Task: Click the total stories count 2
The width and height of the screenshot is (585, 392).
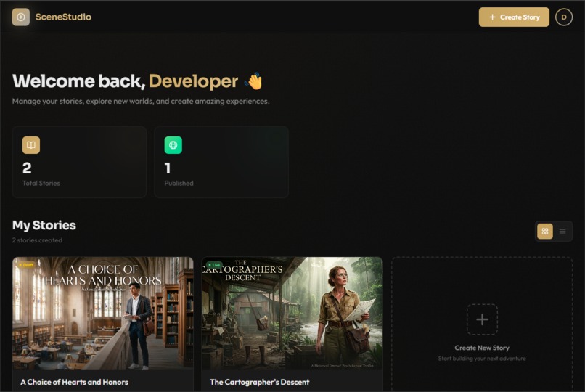Action: tap(27, 168)
